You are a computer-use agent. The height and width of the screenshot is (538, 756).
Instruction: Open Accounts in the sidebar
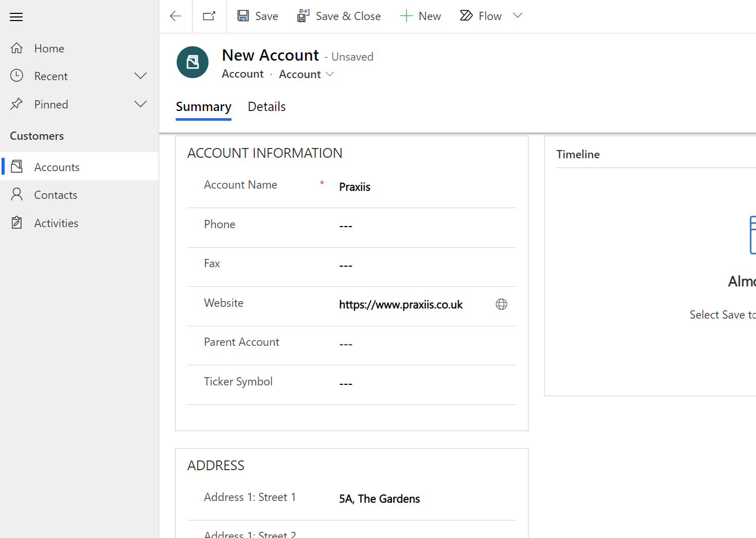coord(79,166)
